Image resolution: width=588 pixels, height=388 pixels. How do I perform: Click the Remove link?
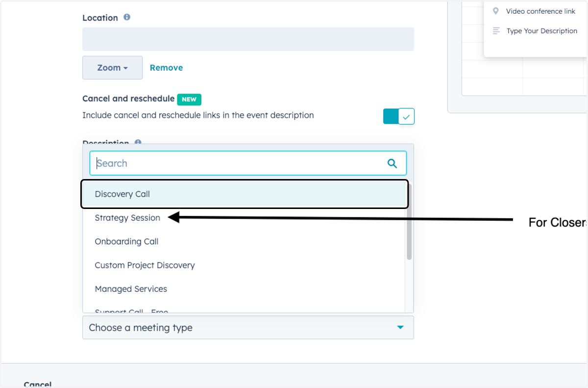click(166, 68)
